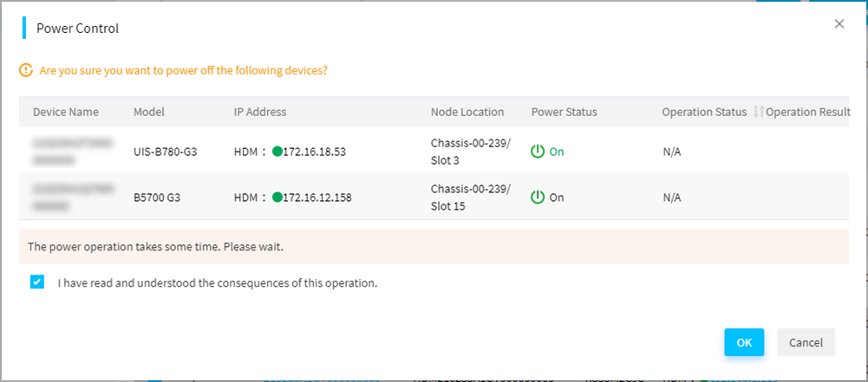Click the IP Address column header
Viewport: 868px width, 382px height.
tap(260, 113)
